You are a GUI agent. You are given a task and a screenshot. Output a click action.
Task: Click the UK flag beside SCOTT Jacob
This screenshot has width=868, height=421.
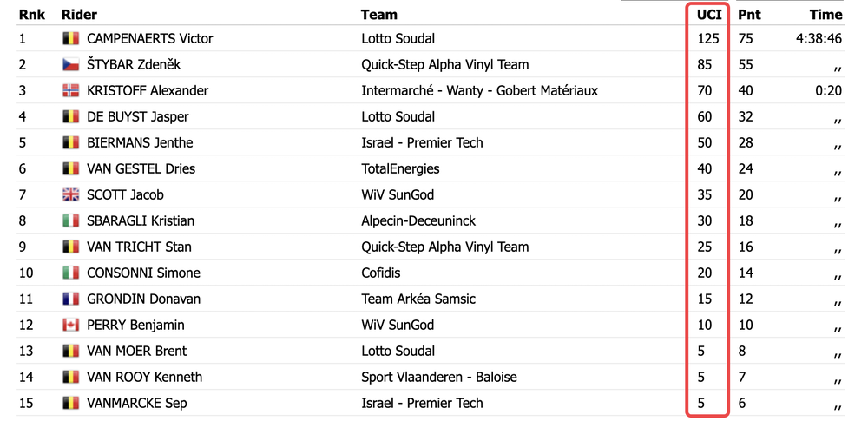point(71,195)
